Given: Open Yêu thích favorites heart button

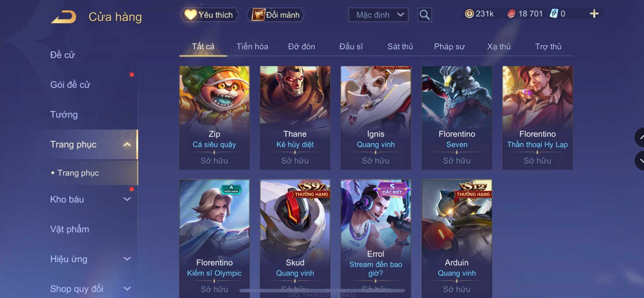Looking at the screenshot, I should pos(209,15).
